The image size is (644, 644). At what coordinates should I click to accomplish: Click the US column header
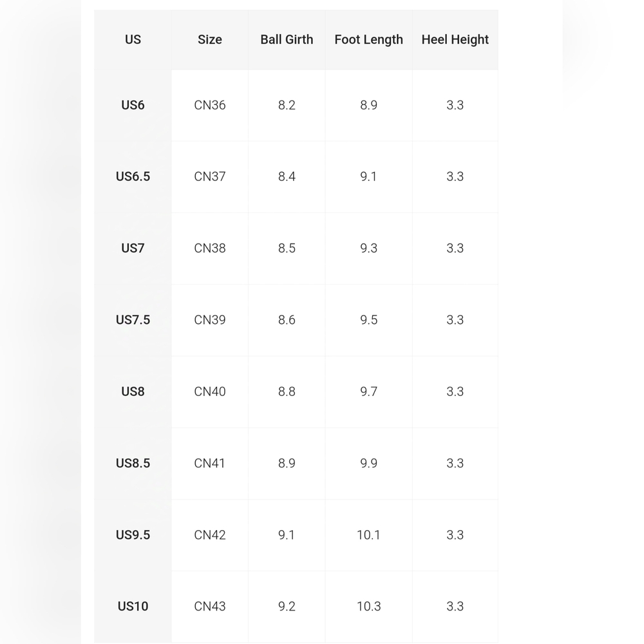click(x=133, y=39)
